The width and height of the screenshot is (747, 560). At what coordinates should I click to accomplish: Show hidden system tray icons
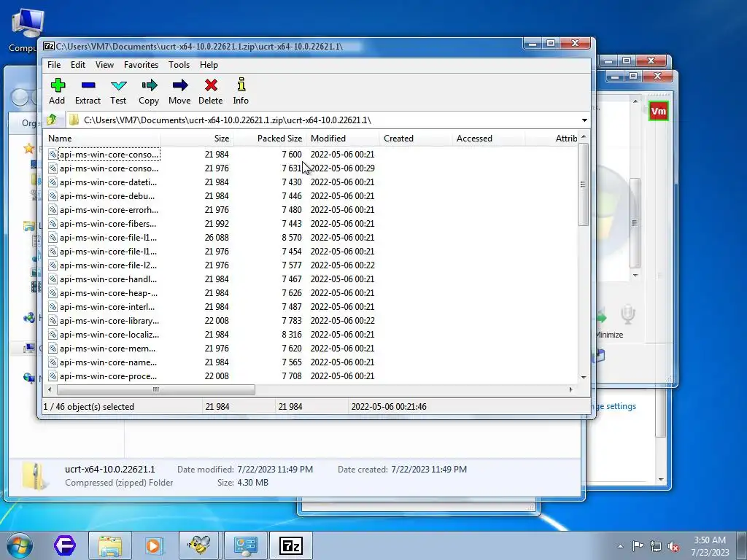tap(620, 546)
